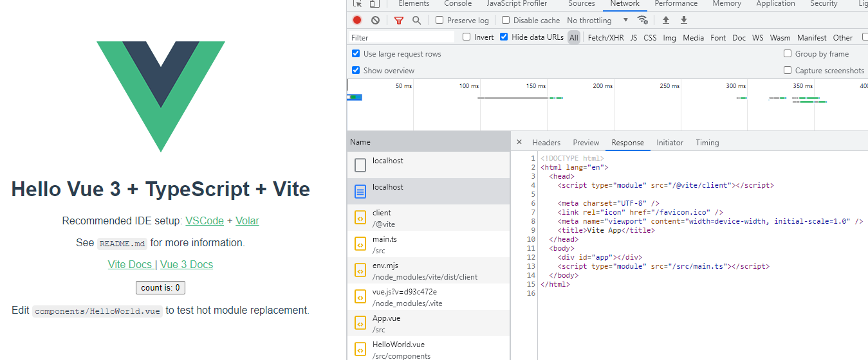The width and height of the screenshot is (868, 360).
Task: Open the Volar link
Action: pyautogui.click(x=247, y=221)
